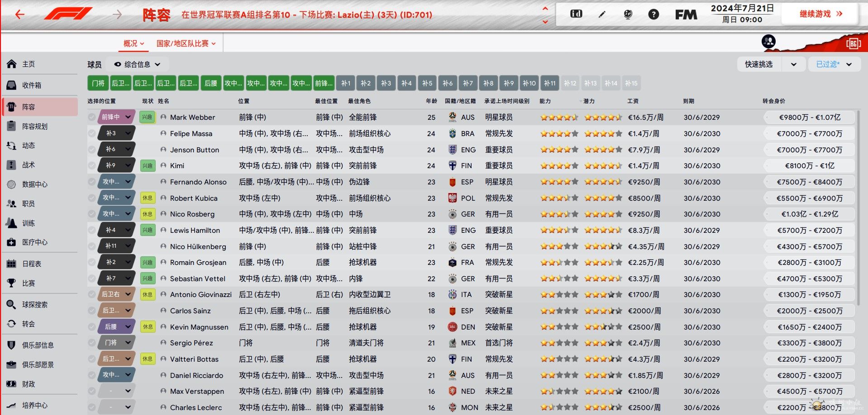
Task: Sort by 潜力 potential column header
Action: pos(589,101)
